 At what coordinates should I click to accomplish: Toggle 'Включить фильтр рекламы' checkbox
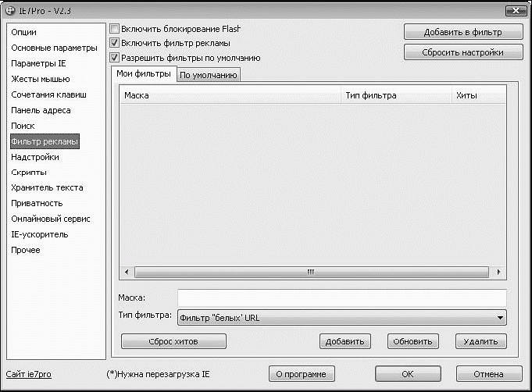tap(115, 43)
